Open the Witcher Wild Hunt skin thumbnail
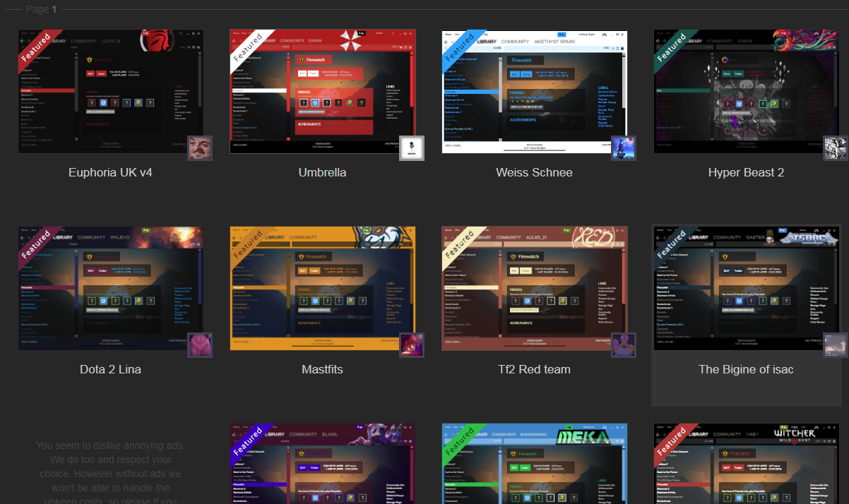Image resolution: width=849 pixels, height=504 pixels. (x=747, y=463)
